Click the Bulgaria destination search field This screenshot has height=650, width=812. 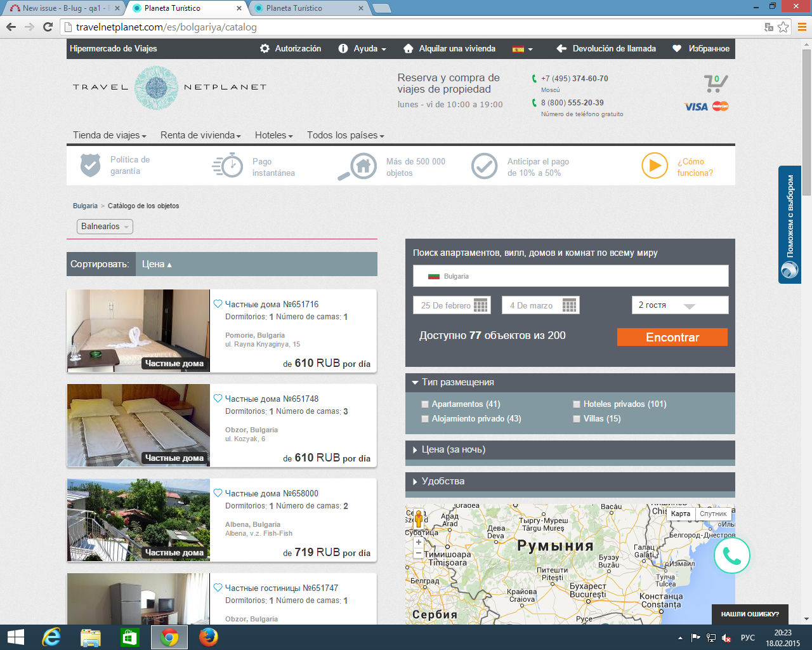(570, 276)
